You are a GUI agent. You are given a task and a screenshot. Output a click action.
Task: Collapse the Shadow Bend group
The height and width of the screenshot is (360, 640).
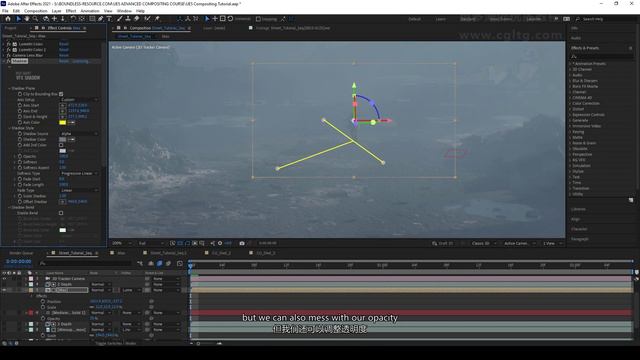[9, 207]
